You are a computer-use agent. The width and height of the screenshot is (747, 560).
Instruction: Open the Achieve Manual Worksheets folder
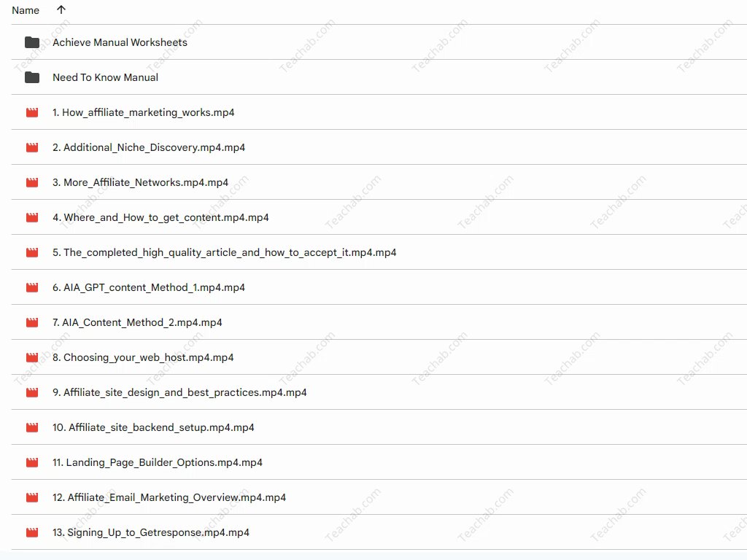pyautogui.click(x=120, y=42)
